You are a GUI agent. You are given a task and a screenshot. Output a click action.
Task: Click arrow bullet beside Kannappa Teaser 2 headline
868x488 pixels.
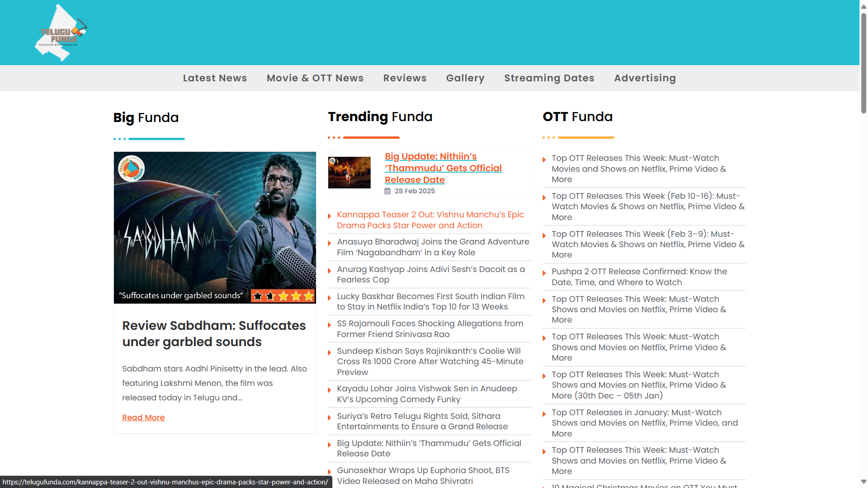[330, 216]
